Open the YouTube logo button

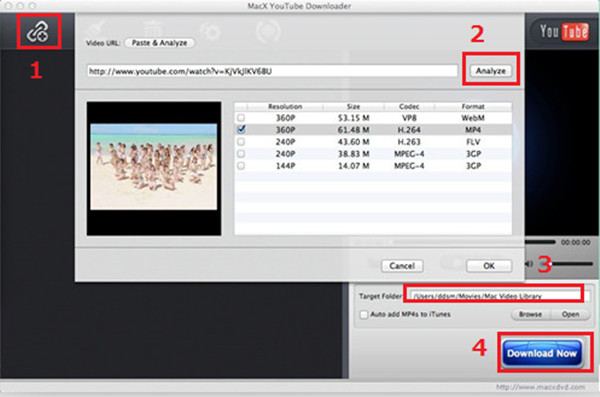(x=563, y=31)
